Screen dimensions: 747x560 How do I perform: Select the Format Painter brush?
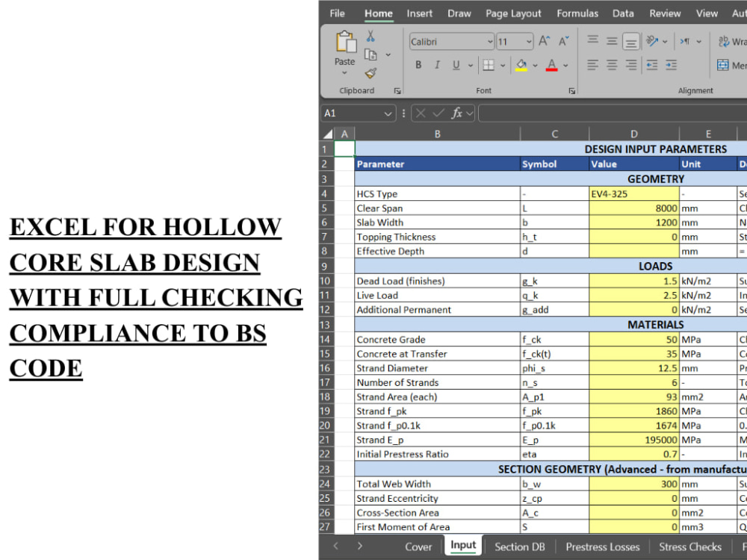(x=371, y=73)
